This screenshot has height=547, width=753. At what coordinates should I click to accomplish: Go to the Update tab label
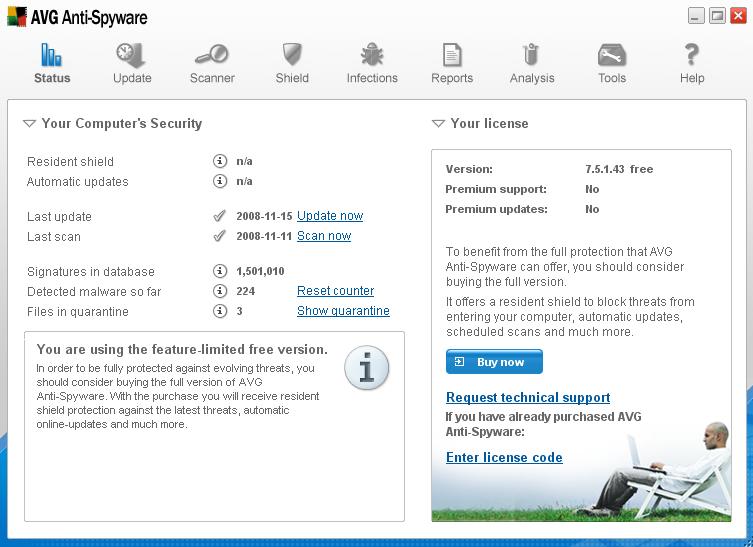tap(132, 78)
